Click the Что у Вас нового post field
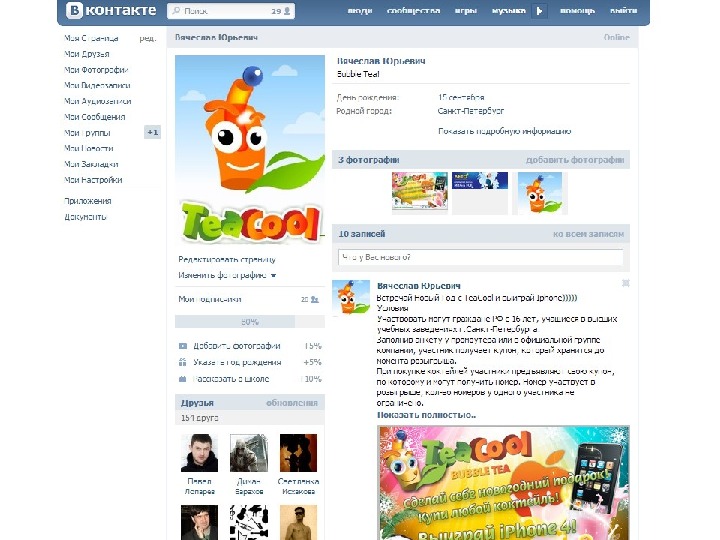This screenshot has width=720, height=540. (x=480, y=258)
